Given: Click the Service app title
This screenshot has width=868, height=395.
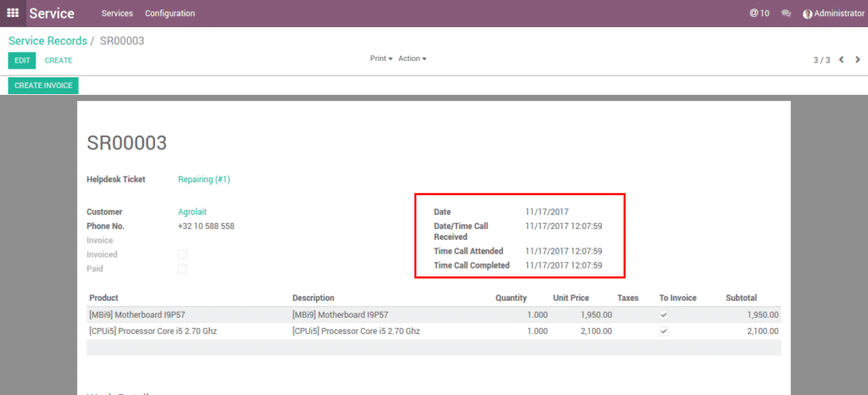Looking at the screenshot, I should pyautogui.click(x=52, y=14).
